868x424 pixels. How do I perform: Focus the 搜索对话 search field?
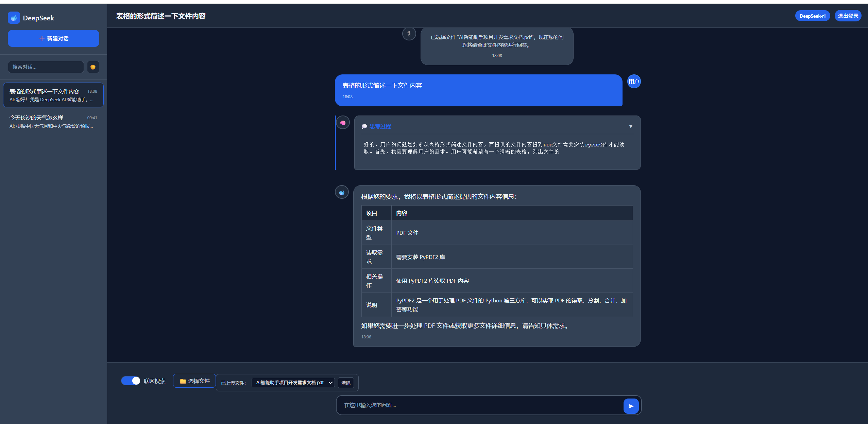(x=46, y=67)
